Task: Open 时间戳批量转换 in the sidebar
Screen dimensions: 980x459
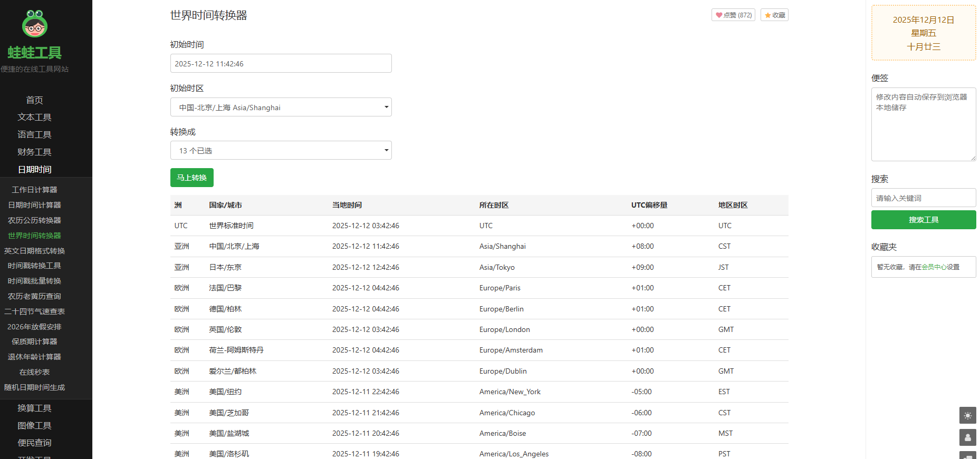Action: pos(35,281)
